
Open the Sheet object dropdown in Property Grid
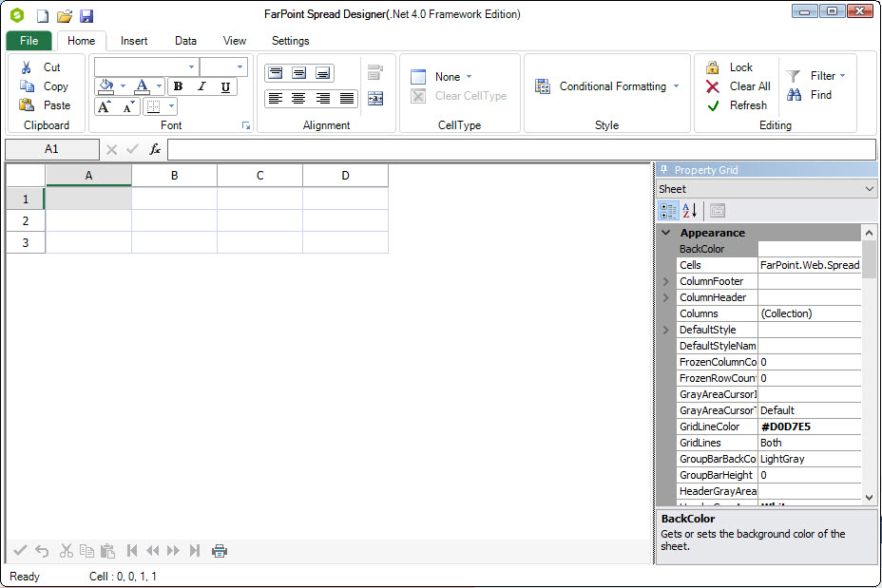click(x=870, y=189)
